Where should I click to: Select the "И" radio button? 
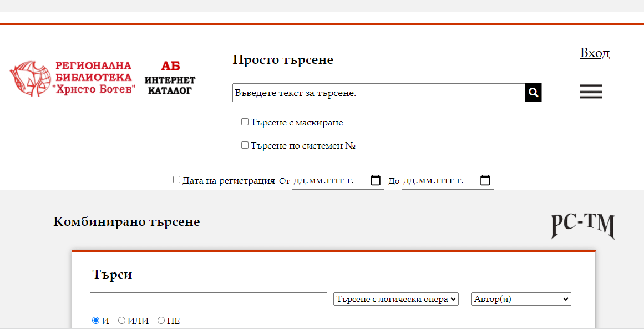click(95, 320)
